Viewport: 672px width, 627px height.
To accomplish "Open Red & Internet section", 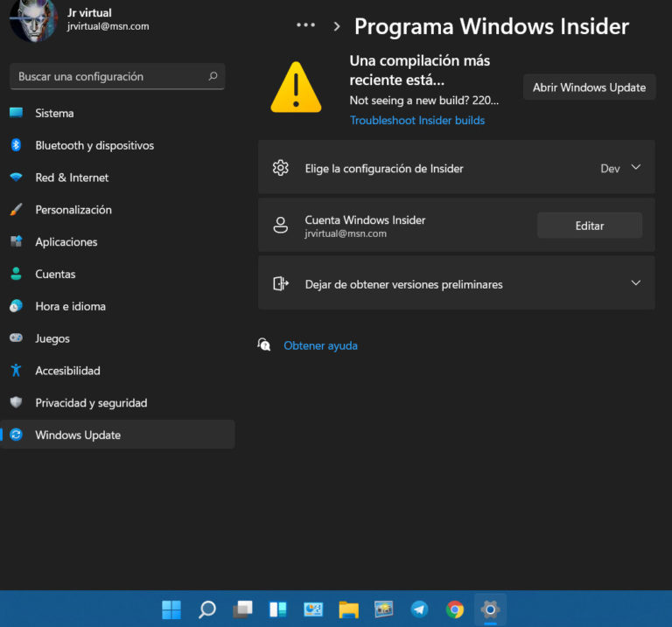I will point(117,178).
